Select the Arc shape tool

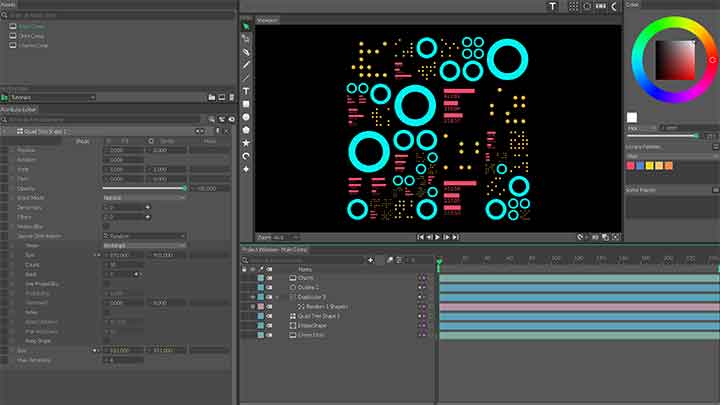(246, 156)
